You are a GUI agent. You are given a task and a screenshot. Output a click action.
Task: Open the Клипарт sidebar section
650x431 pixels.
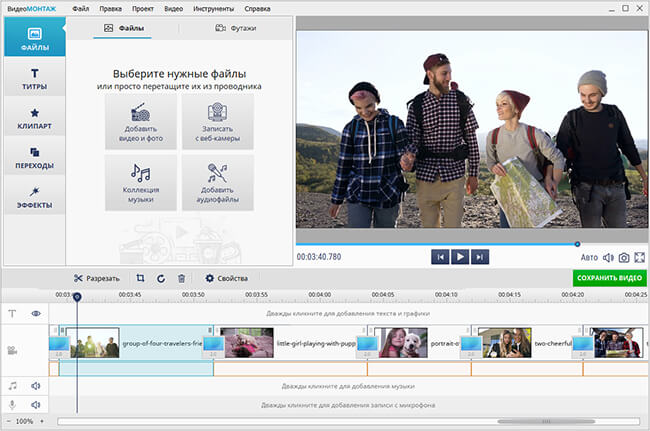pyautogui.click(x=33, y=119)
